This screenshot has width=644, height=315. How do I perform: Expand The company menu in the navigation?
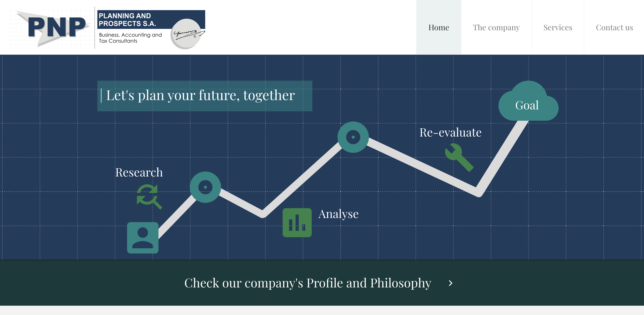coord(497,28)
